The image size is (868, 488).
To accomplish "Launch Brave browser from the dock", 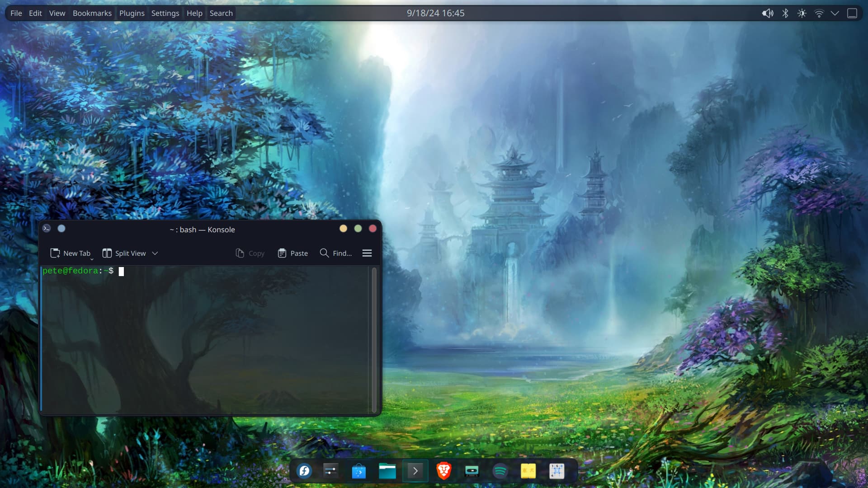I will [x=443, y=471].
